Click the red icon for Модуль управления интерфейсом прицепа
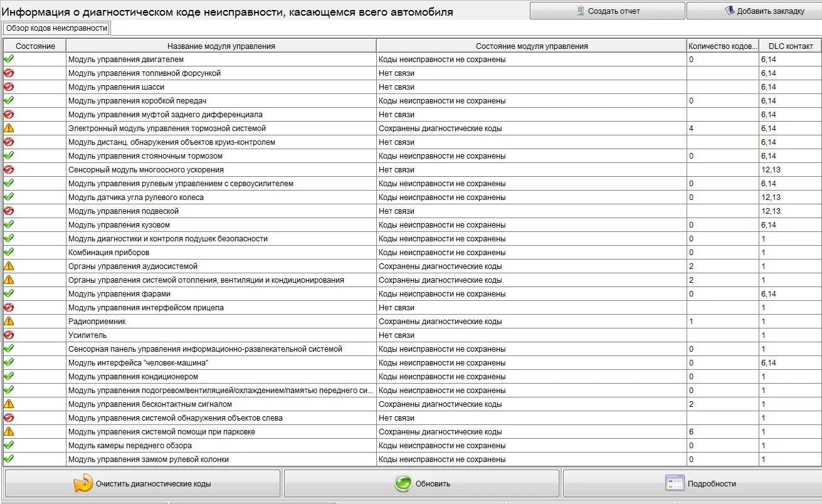 click(9, 307)
